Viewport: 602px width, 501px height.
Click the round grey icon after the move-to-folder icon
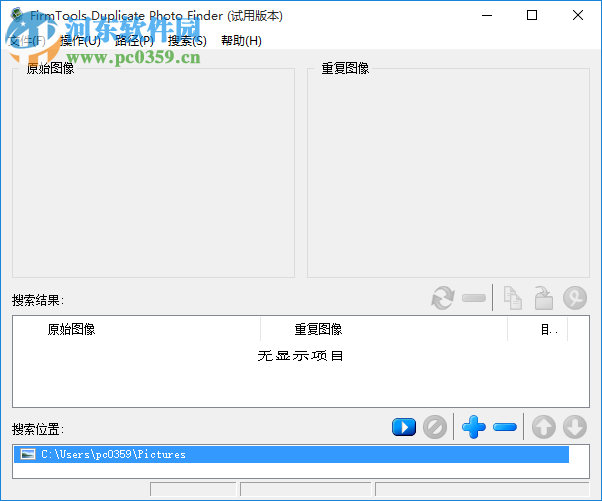(x=575, y=298)
